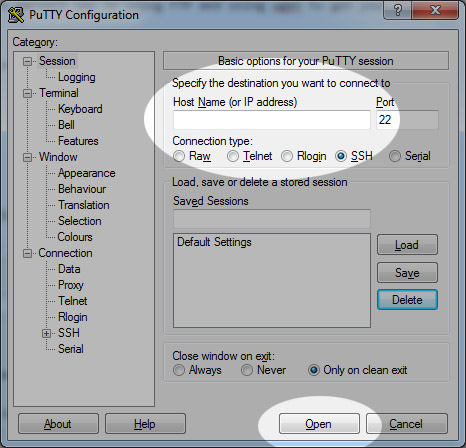Click the About button
Image resolution: width=466 pixels, height=448 pixels.
tap(58, 424)
